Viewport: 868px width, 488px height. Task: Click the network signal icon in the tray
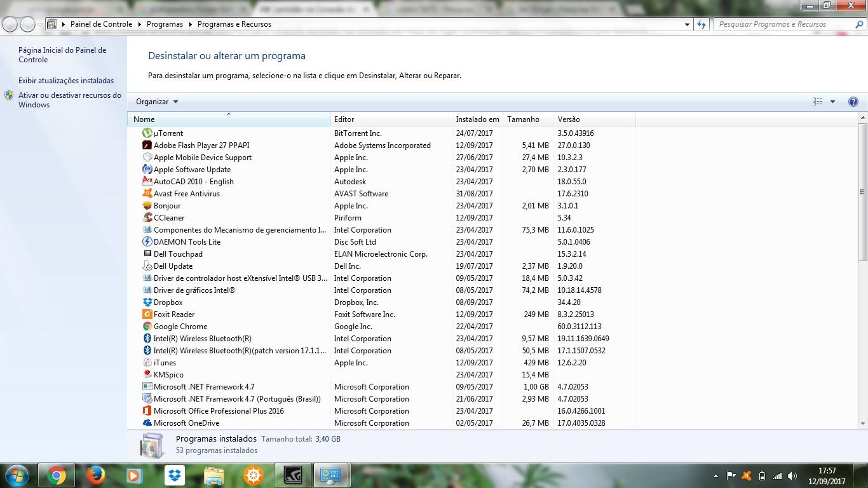(777, 476)
